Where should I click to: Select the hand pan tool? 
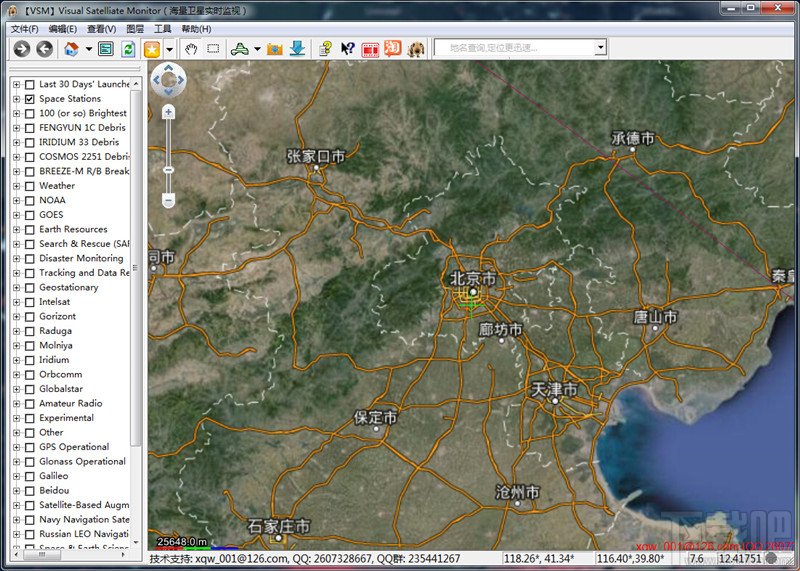191,49
